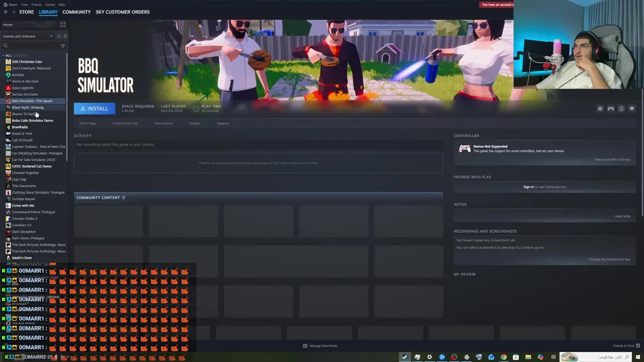The width and height of the screenshot is (644, 362).
Task: Switch library to grid collections view
Action: click(63, 25)
